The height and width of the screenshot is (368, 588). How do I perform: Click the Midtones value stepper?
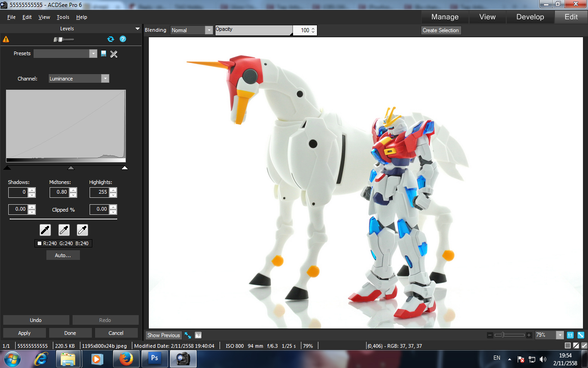tap(73, 192)
